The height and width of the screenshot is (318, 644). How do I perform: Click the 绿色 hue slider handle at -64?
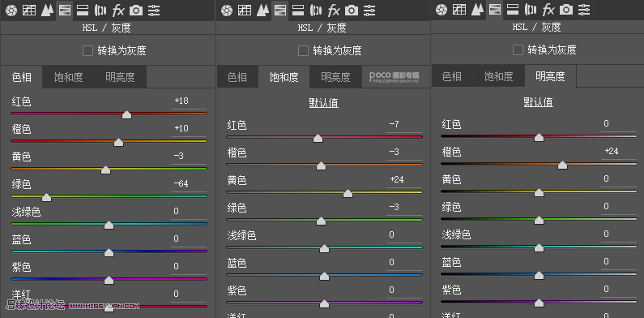pyautogui.click(x=46, y=198)
